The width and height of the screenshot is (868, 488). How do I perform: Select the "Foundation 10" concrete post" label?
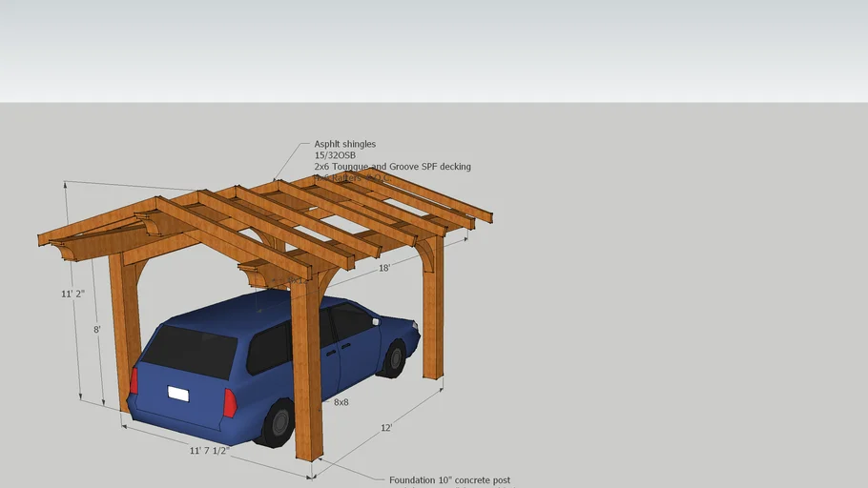[449, 480]
